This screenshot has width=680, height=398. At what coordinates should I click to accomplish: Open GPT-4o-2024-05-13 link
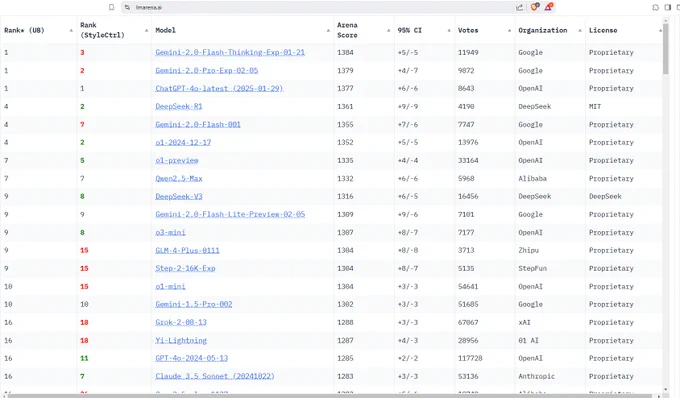click(192, 359)
